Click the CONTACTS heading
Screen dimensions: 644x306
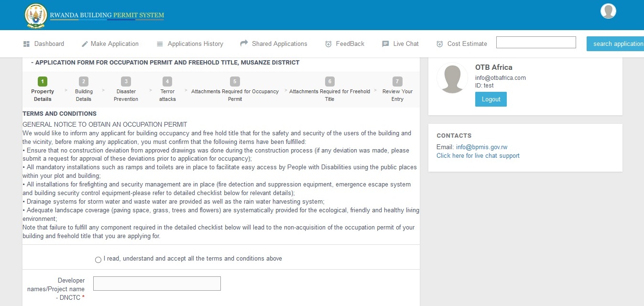coord(454,136)
